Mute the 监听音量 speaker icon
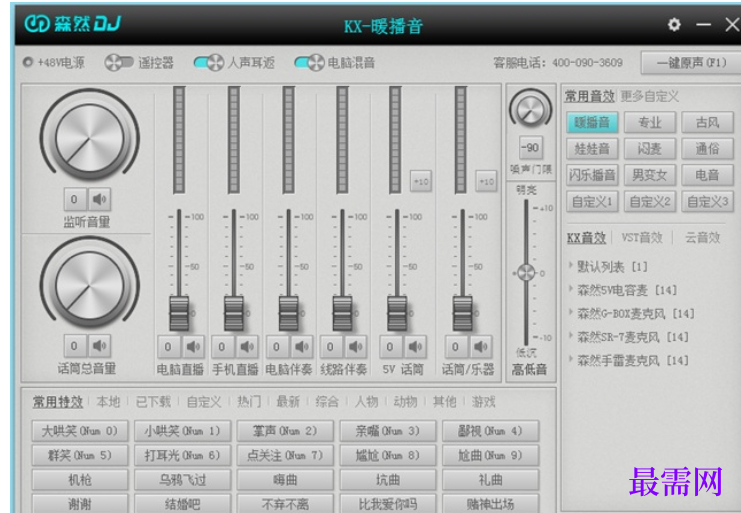This screenshot has width=741, height=513. [x=99, y=199]
